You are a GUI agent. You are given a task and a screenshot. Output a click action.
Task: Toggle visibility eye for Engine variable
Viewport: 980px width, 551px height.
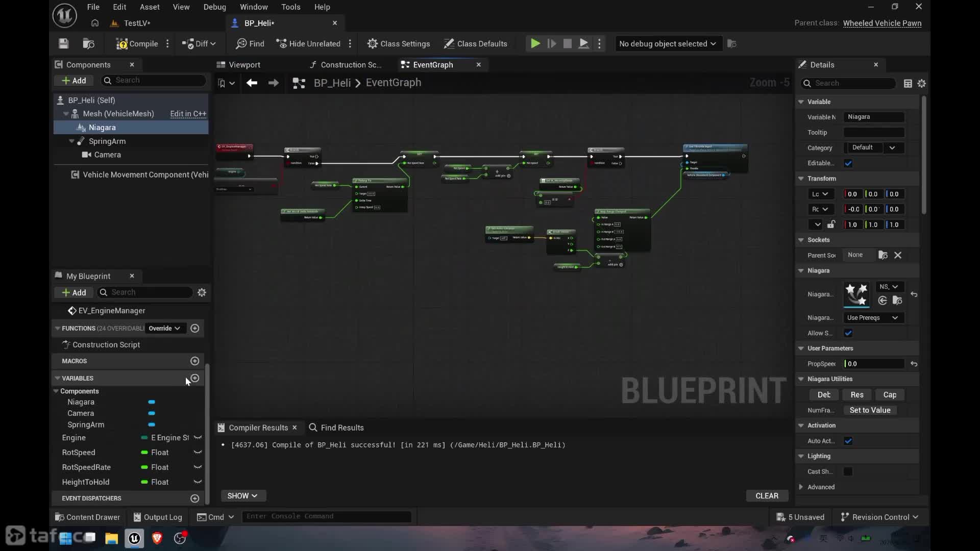(198, 438)
